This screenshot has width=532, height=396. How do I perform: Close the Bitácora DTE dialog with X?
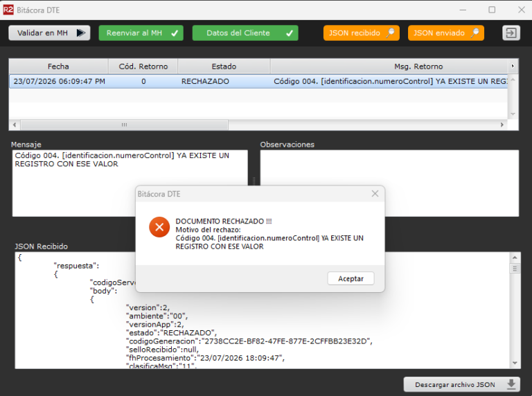coord(375,194)
